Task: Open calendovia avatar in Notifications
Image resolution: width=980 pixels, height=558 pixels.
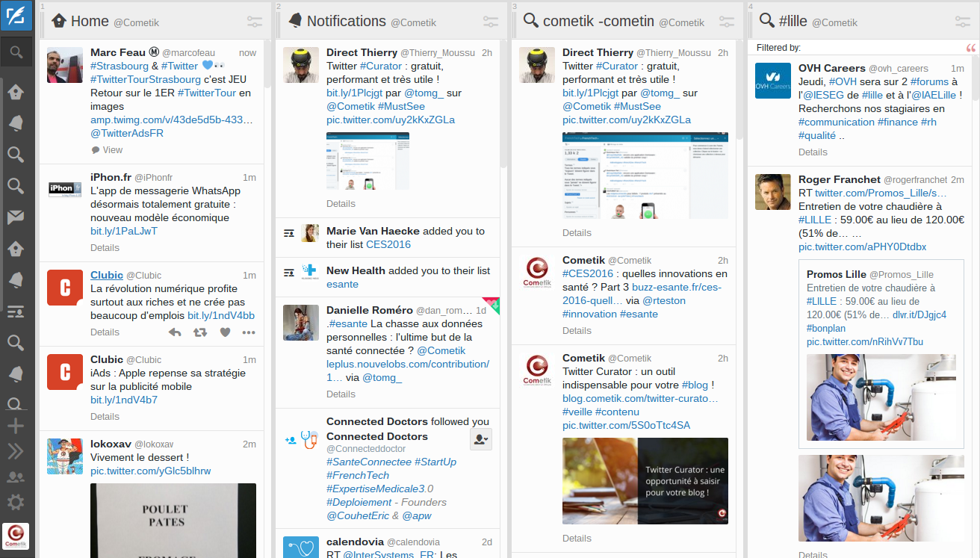Action: coord(301,547)
